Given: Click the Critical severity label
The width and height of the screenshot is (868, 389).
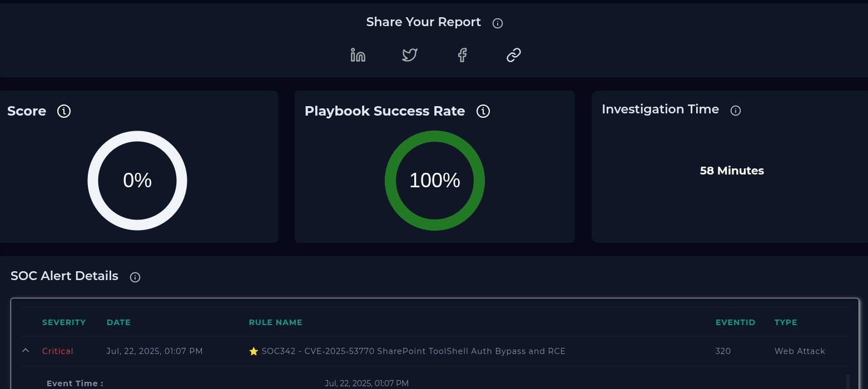Looking at the screenshot, I should 58,351.
